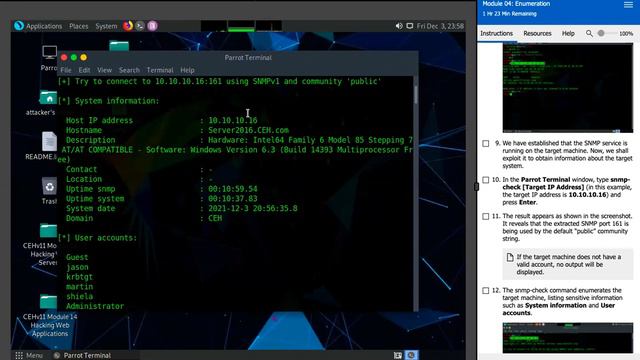Open CEHv11 Module 14 Hacking Web Applications folder
The image size is (640, 360).
pos(48,301)
